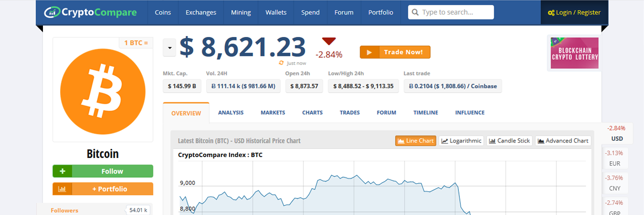Click the Advanced Chart icon
Viewport: 644px width, 215px height.
[x=541, y=141]
